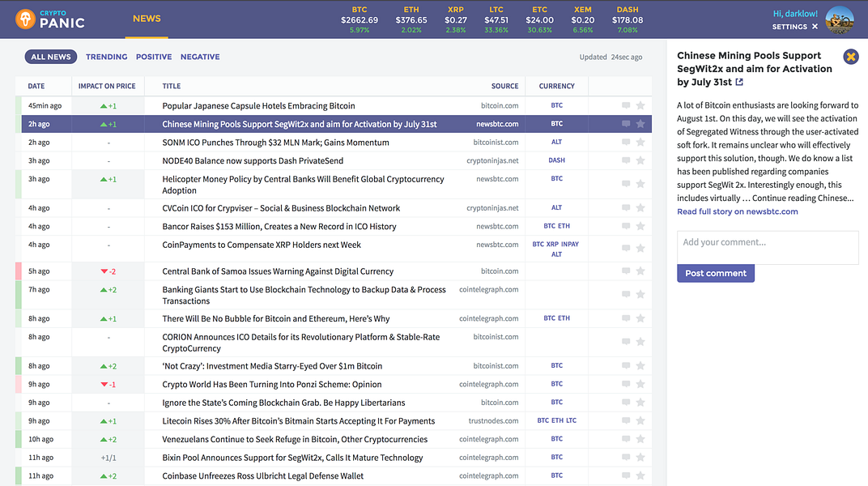Viewport: 868px width, 486px height.
Task: Star the Helicopter Money Policy story
Action: (640, 184)
